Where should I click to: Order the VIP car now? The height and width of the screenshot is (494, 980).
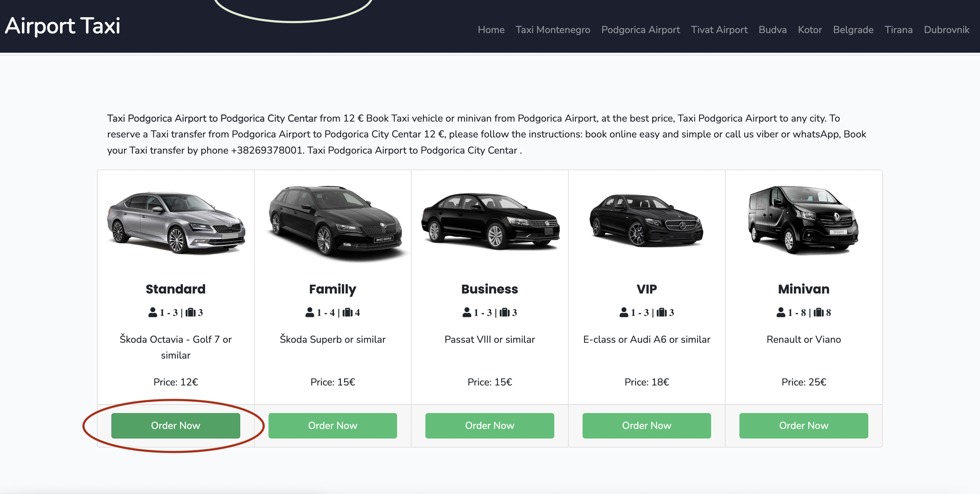pyautogui.click(x=646, y=425)
